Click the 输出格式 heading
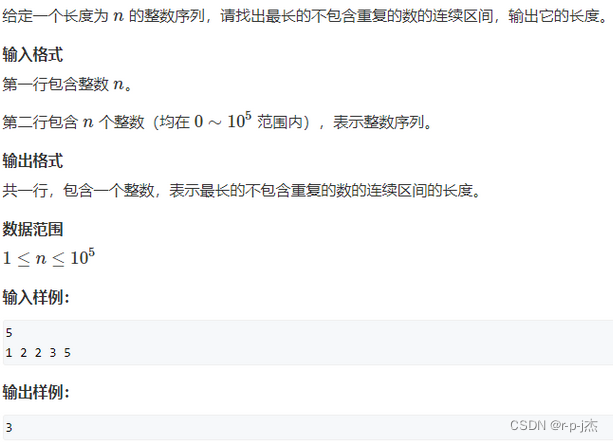613x442 pixels. tap(32, 161)
